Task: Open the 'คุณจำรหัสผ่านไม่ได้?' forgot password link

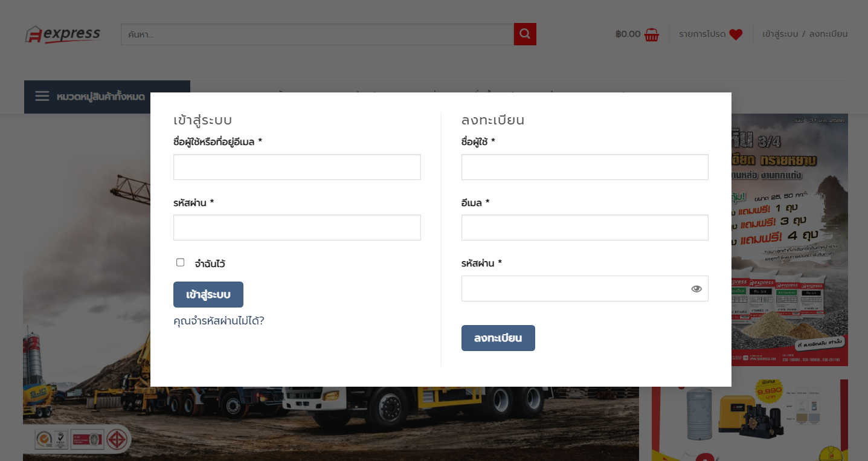Action: (x=219, y=321)
